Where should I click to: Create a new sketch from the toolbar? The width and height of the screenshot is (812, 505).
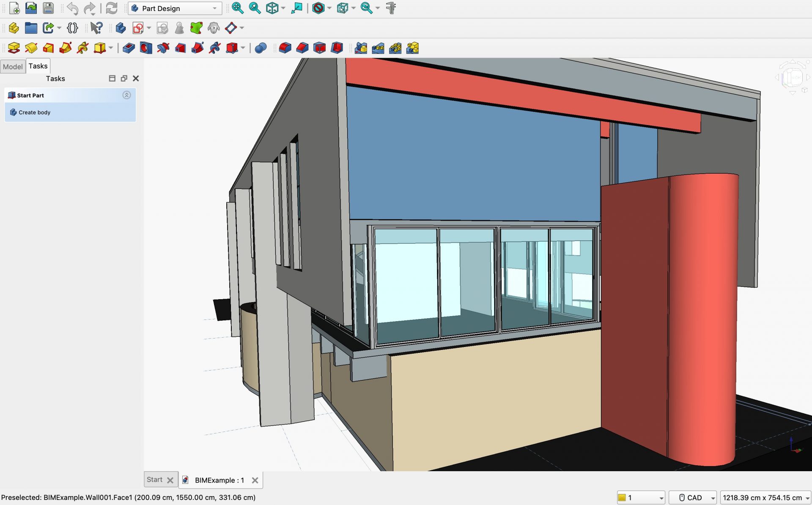(139, 28)
